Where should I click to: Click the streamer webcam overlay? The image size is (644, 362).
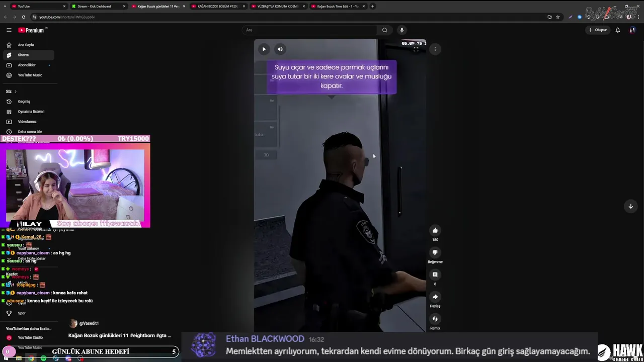pos(75,186)
